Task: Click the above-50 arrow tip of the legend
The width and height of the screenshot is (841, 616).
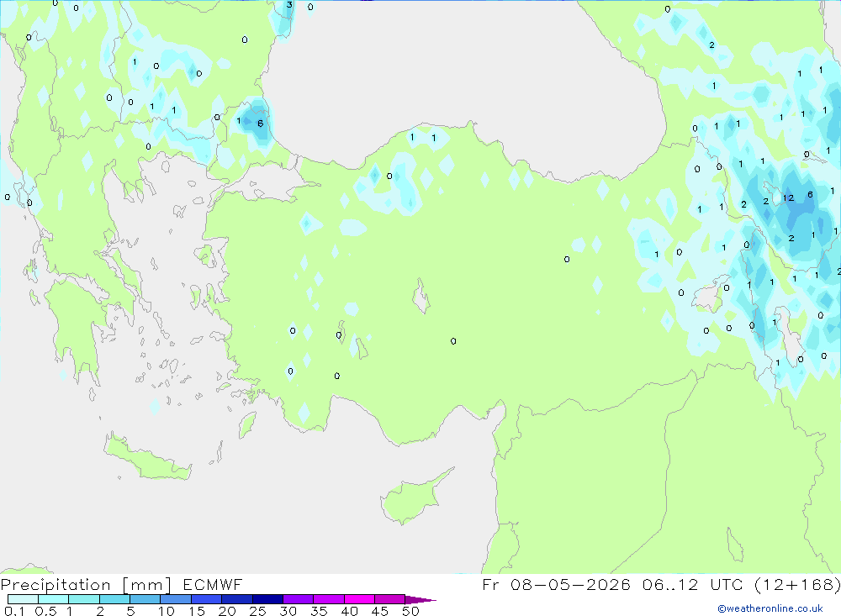Action: 421,600
